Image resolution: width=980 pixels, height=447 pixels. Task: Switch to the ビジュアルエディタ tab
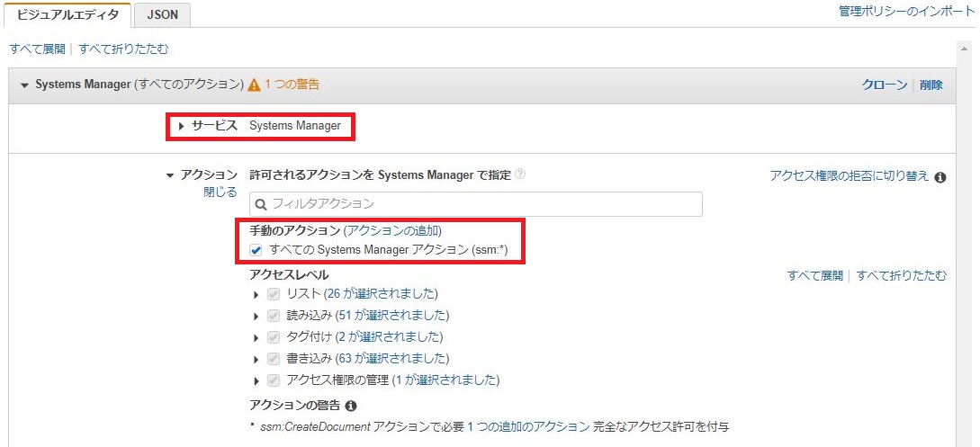coord(67,15)
